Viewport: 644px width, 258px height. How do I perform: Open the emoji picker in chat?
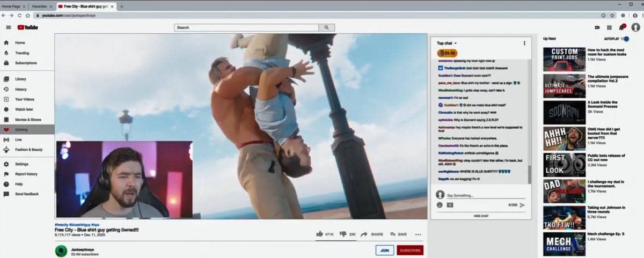(x=440, y=205)
